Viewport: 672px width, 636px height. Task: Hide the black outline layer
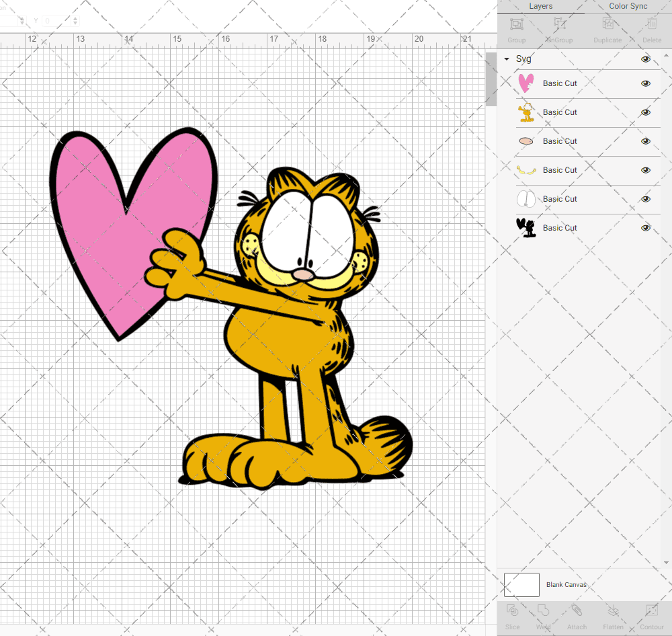pos(645,228)
